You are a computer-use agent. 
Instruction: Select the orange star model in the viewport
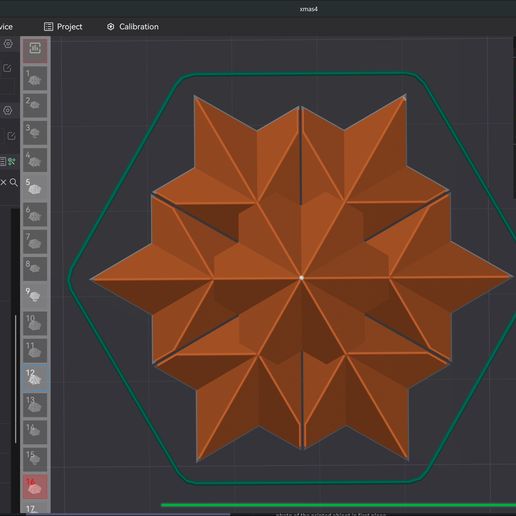[301, 278]
